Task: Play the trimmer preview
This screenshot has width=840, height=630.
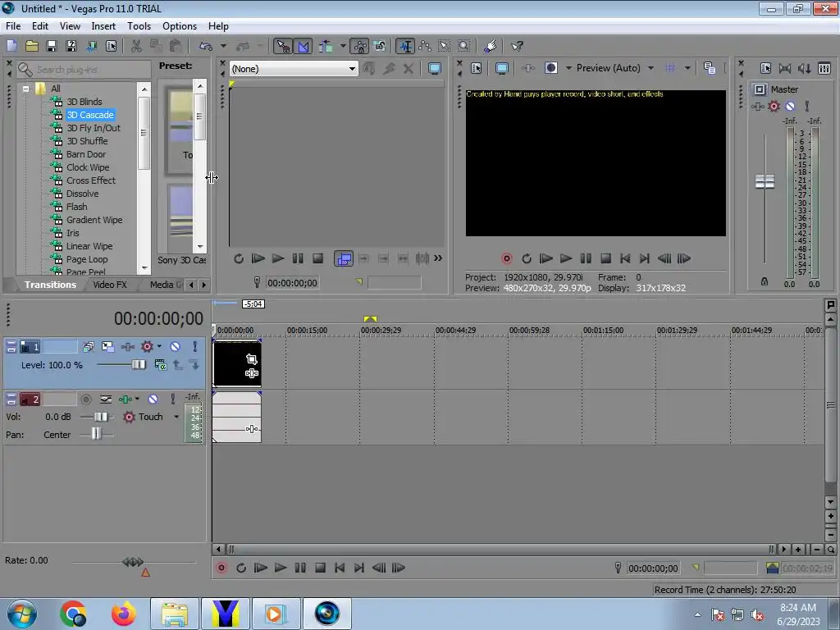Action: 277,258
